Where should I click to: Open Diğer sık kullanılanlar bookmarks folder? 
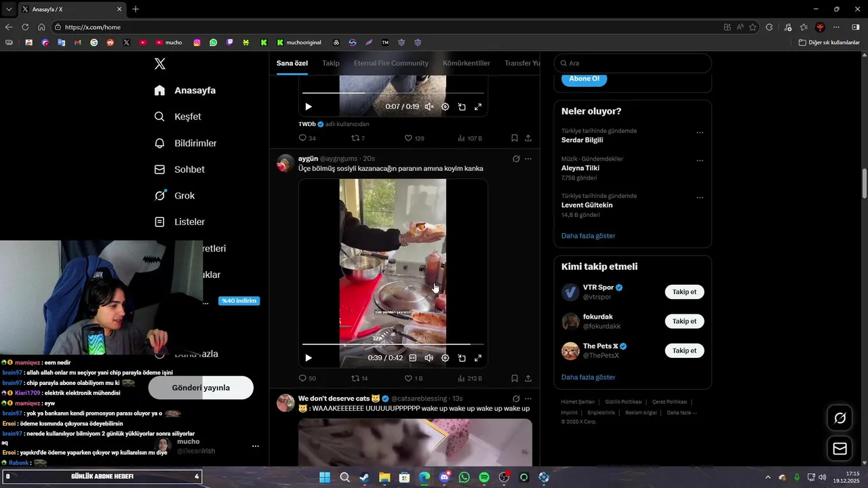coord(829,42)
